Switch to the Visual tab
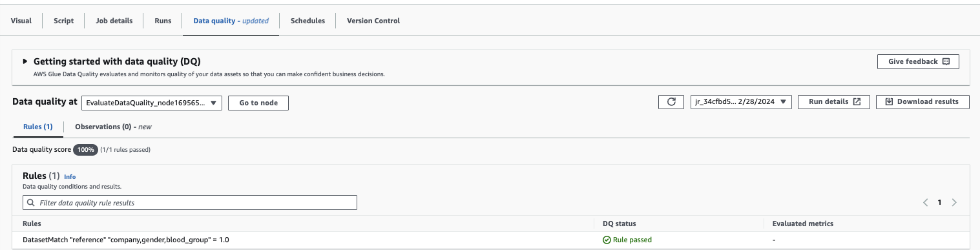980x250 pixels. pos(21,21)
